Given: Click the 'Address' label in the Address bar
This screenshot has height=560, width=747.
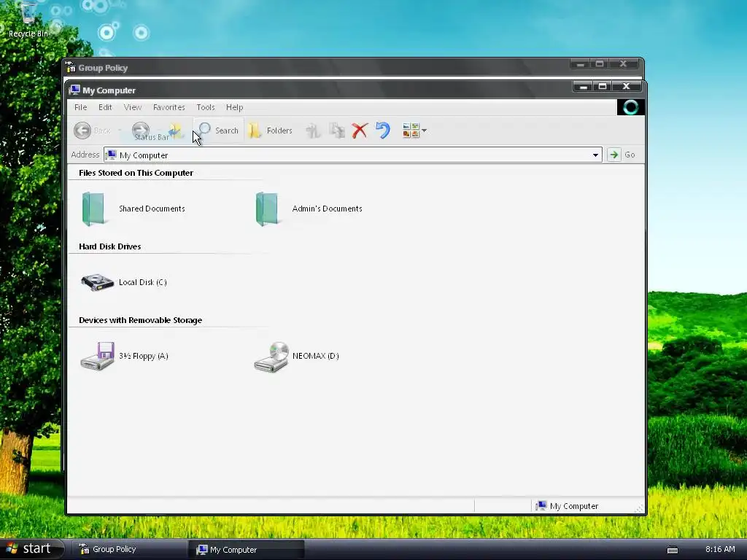Looking at the screenshot, I should (85, 155).
